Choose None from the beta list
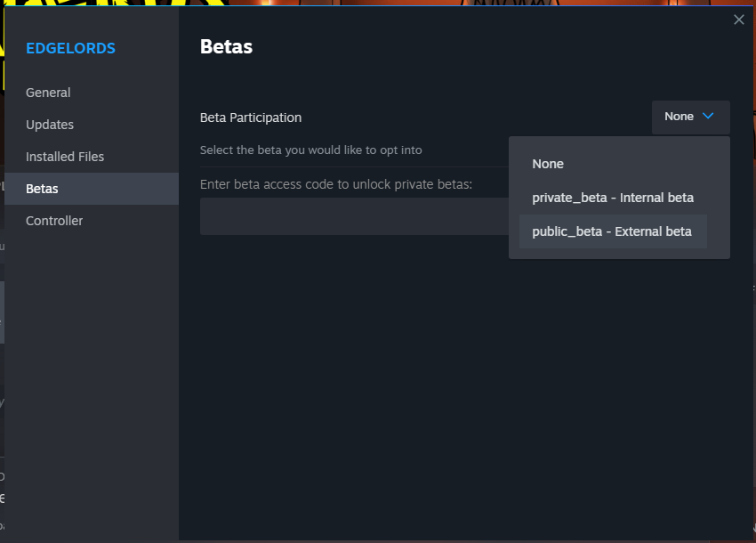This screenshot has width=756, height=543. click(x=548, y=164)
